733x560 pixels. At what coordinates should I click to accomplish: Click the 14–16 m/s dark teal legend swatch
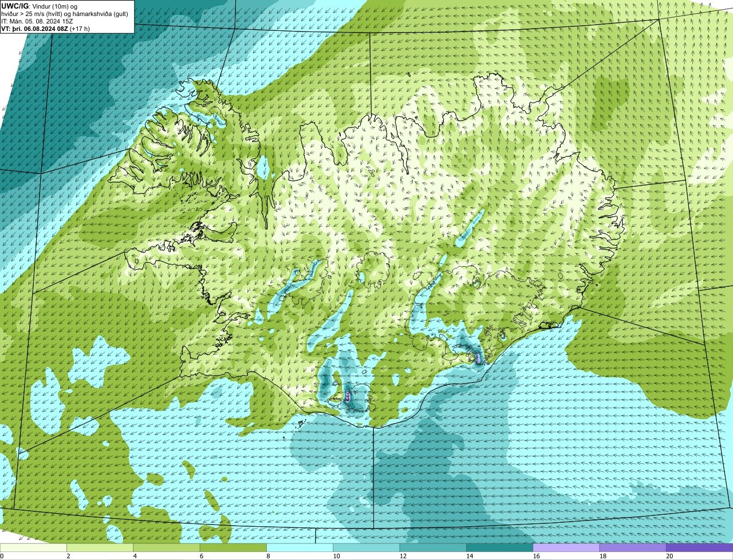(x=499, y=547)
